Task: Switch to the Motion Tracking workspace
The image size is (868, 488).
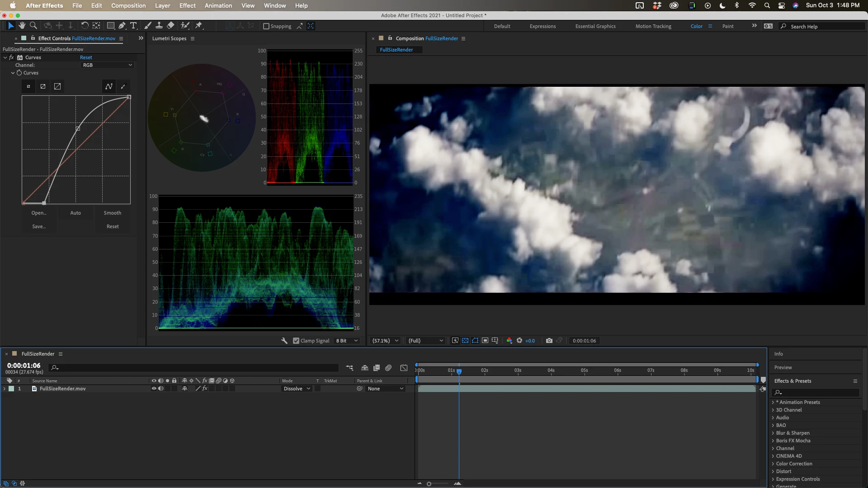Action: tap(653, 26)
